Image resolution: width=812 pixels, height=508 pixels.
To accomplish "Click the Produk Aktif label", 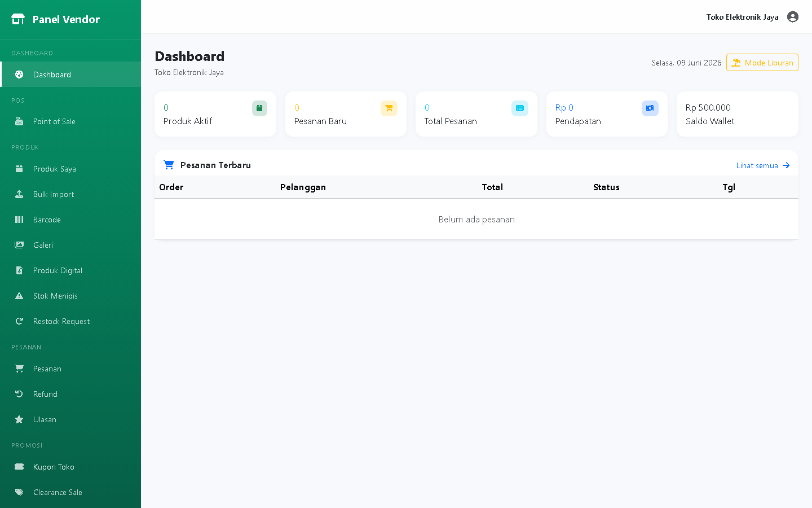I will (188, 121).
